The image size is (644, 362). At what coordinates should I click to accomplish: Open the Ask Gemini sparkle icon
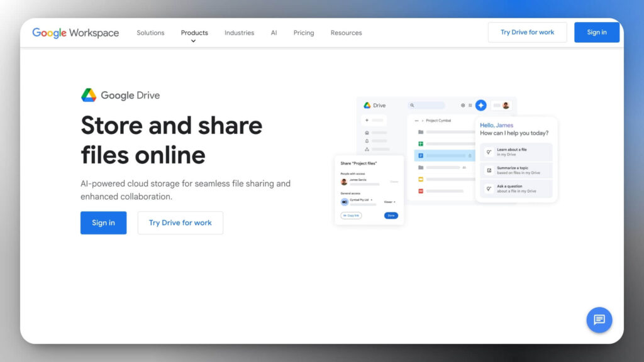pyautogui.click(x=480, y=104)
